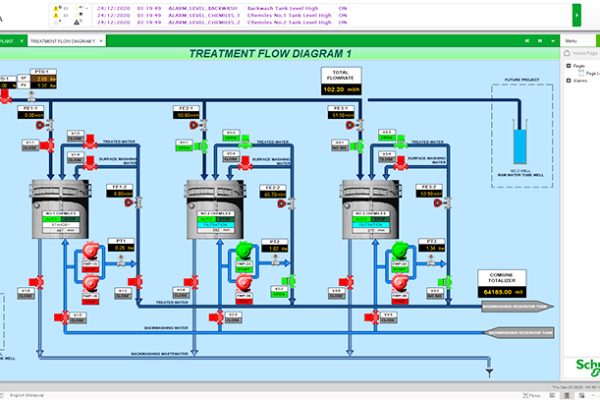Image resolution: width=600 pixels, height=400 pixels.
Task: Select green outlet valve V2-2 symbol
Action: click(x=289, y=282)
